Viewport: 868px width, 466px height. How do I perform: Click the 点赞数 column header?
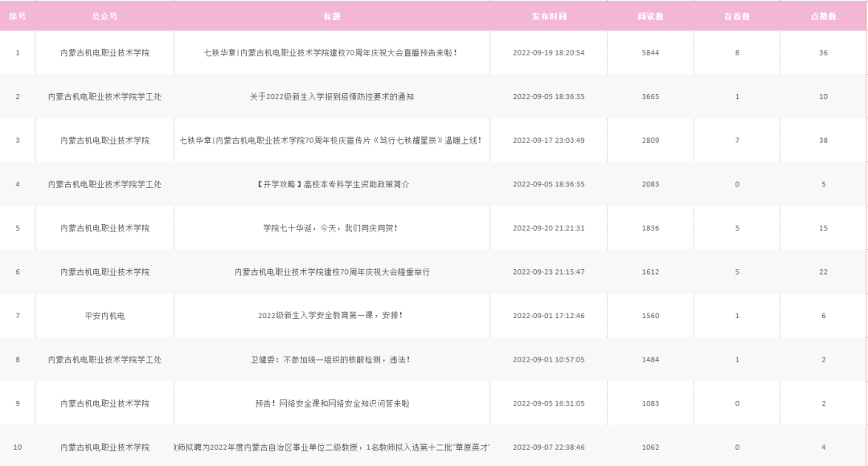823,16
